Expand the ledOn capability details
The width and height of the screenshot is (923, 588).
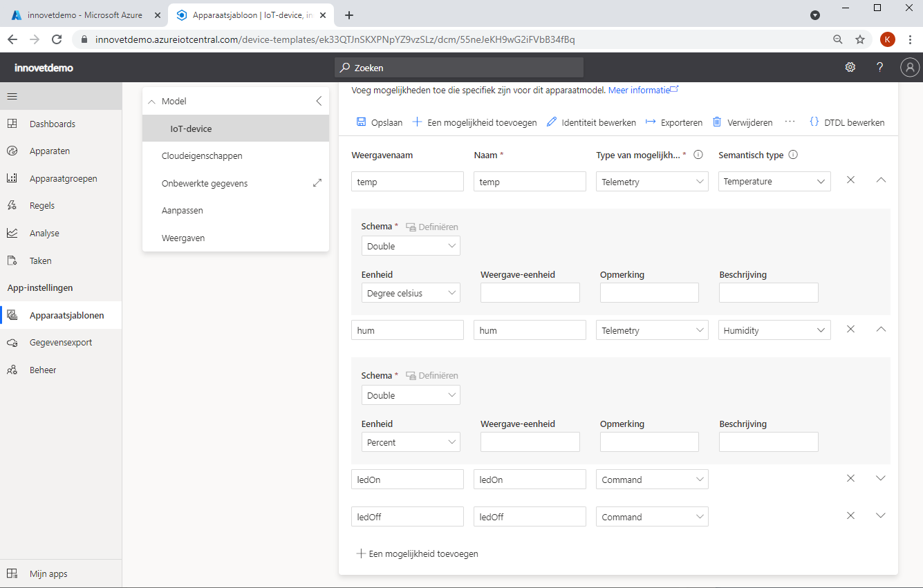tap(881, 478)
